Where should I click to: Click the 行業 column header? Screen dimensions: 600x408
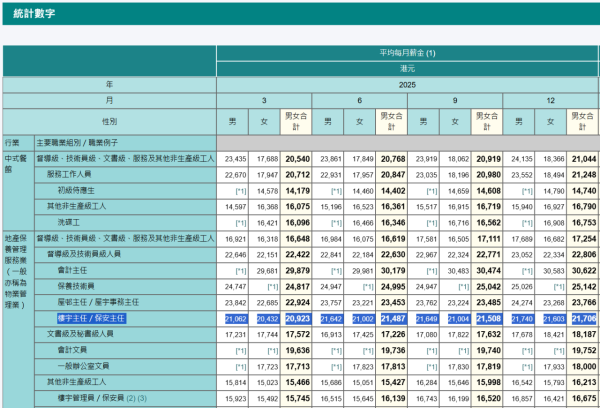pos(18,143)
